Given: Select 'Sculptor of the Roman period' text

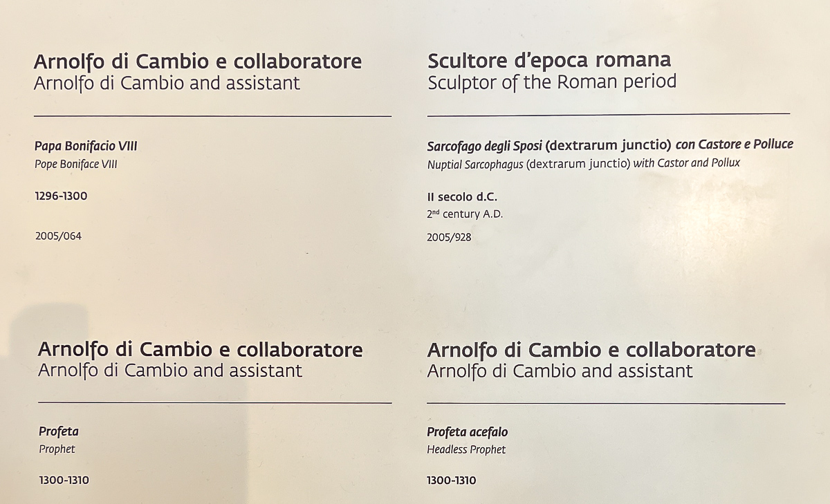Looking at the screenshot, I should click(552, 82).
